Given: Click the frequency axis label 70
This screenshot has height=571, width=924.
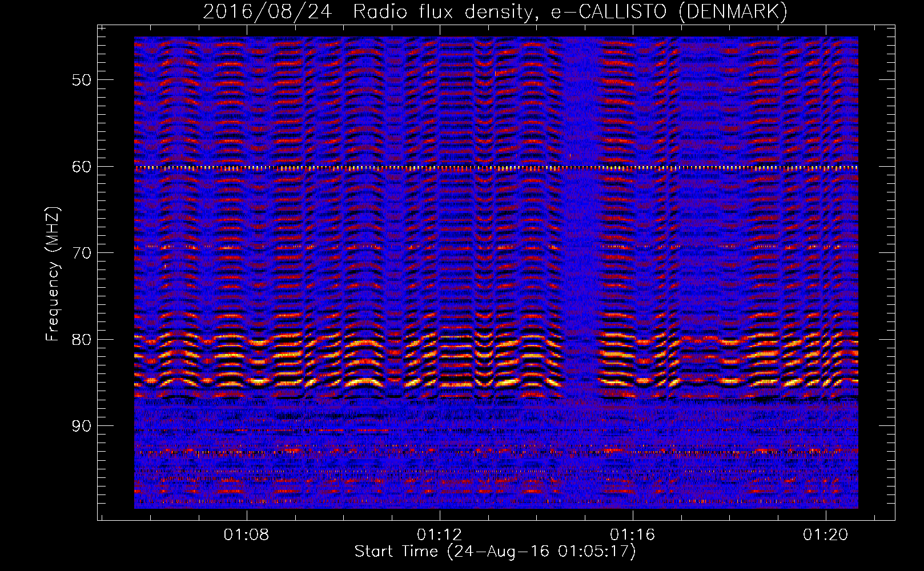Looking at the screenshot, I should point(82,253).
